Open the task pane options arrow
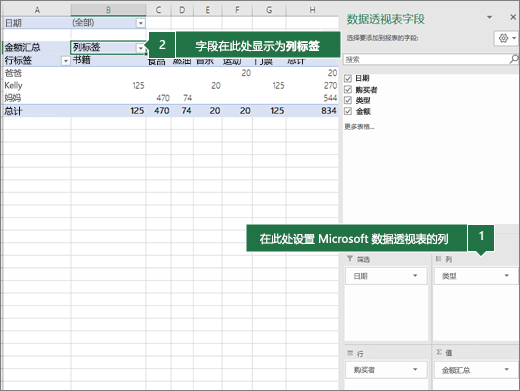Viewport: 520px width, 391px height. coord(489,17)
